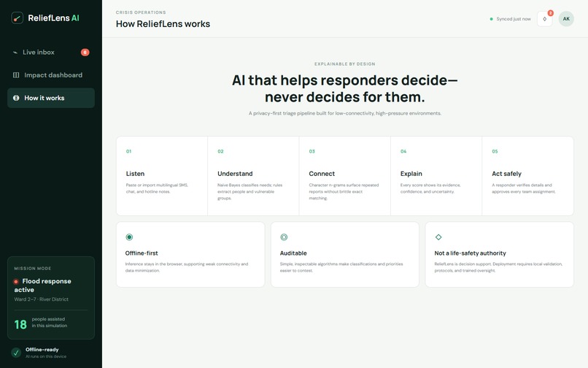Click the privacy-first triage pipeline subtitle

coord(344,113)
